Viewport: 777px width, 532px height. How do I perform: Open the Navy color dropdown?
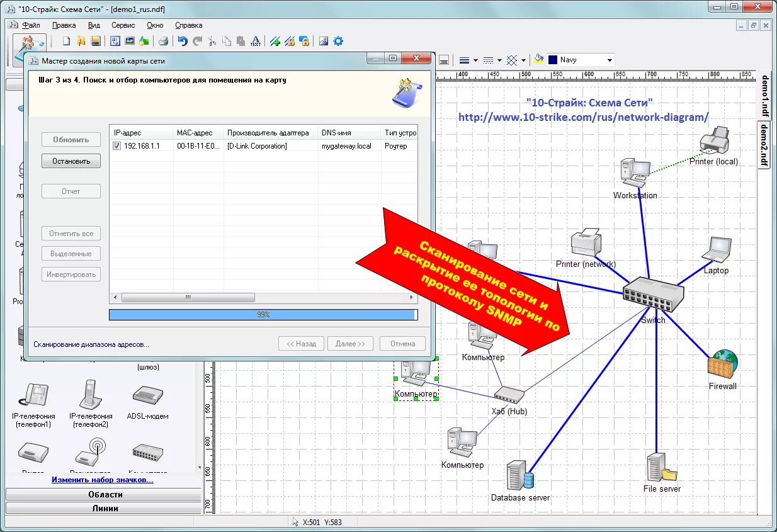[609, 60]
